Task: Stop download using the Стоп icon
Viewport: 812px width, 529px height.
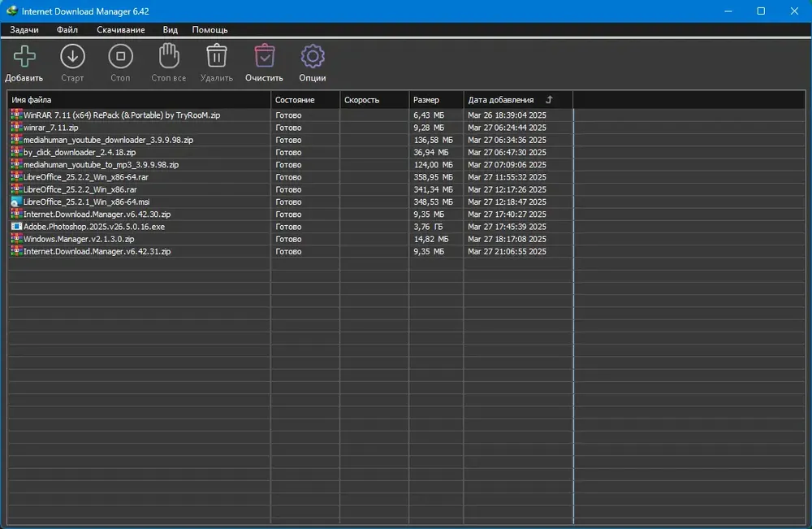Action: (x=121, y=56)
